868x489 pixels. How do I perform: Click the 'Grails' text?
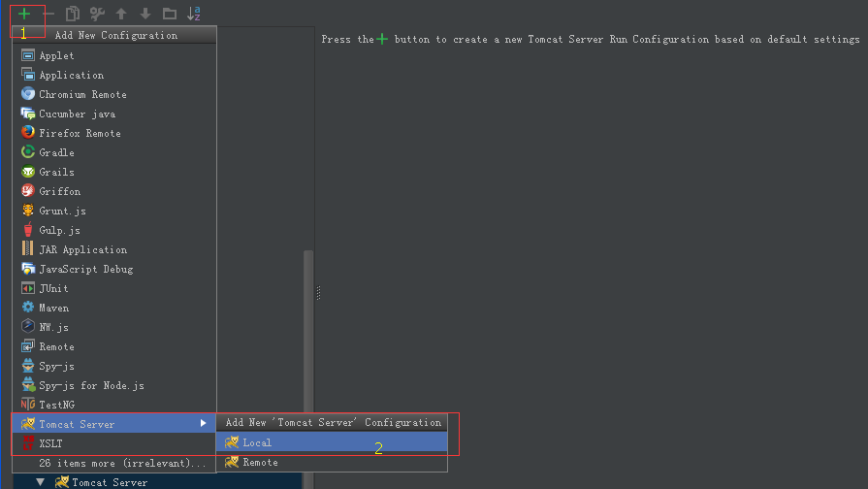click(x=56, y=172)
